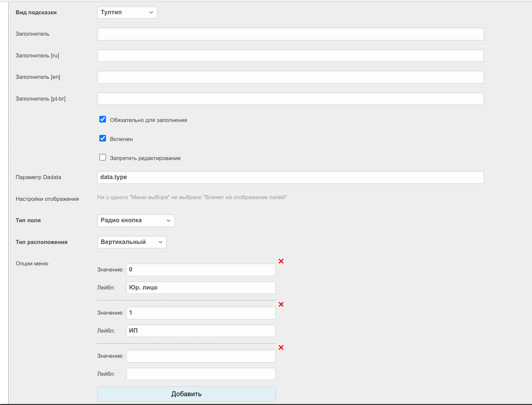
Task: Edit the ИП label field
Action: (x=201, y=331)
